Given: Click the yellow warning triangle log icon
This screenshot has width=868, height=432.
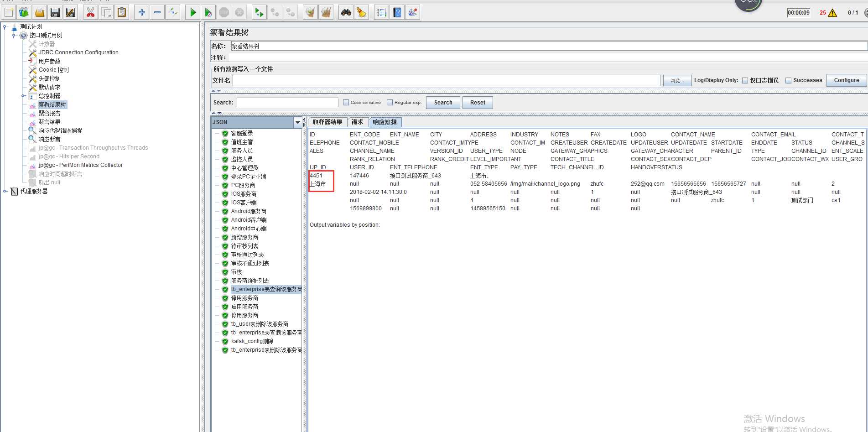Looking at the screenshot, I should tap(832, 13).
